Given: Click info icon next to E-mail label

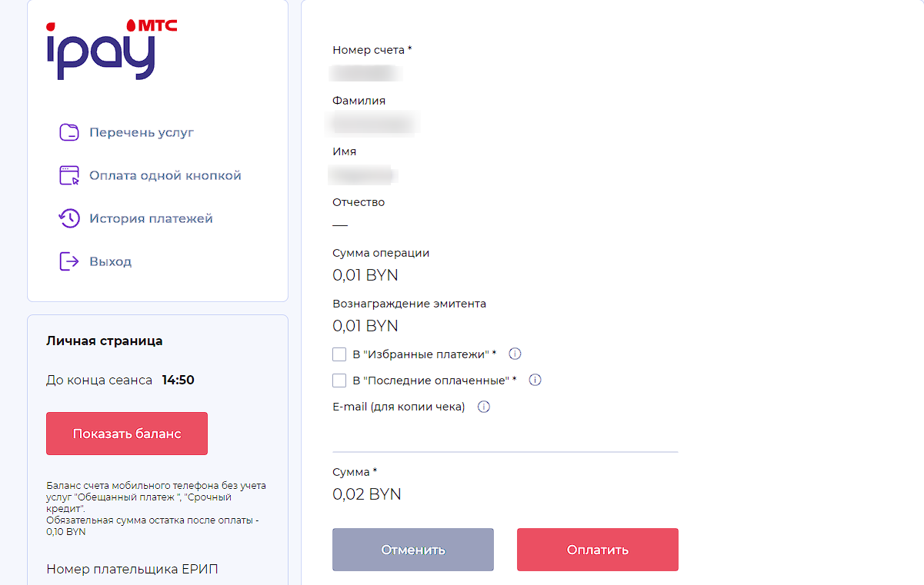Looking at the screenshot, I should click(x=484, y=407).
